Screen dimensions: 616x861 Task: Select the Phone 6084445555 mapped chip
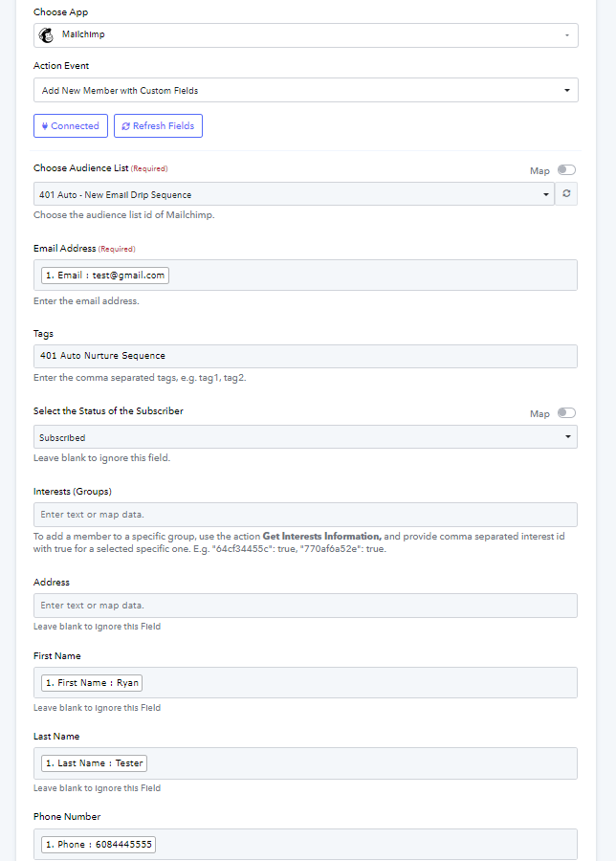tap(99, 844)
